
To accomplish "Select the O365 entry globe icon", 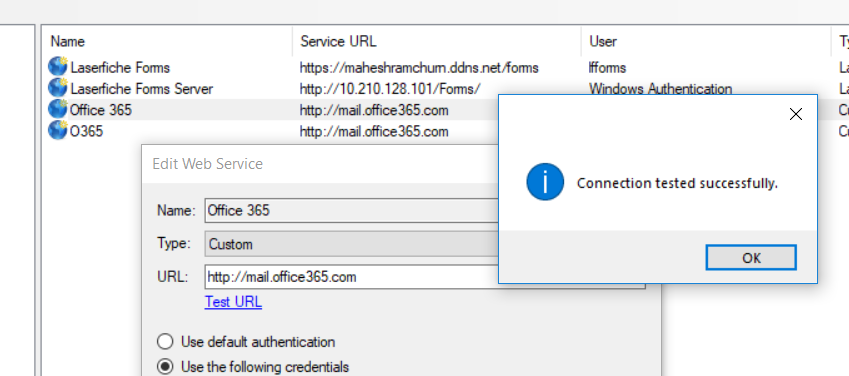I will point(58,130).
